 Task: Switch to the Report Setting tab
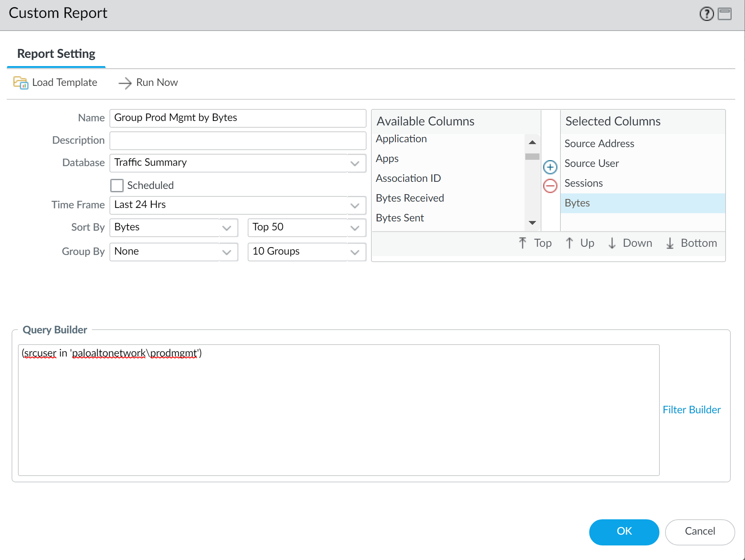pyautogui.click(x=56, y=53)
